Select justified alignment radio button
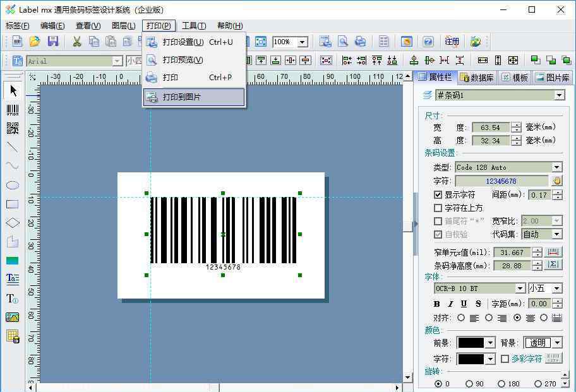The image size is (576, 392). click(x=544, y=318)
